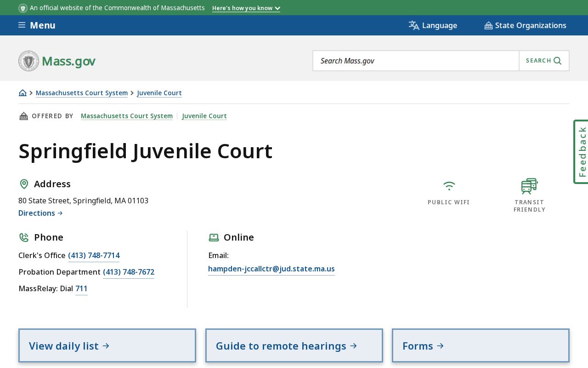Click the Public WiFi icon

[x=449, y=186]
